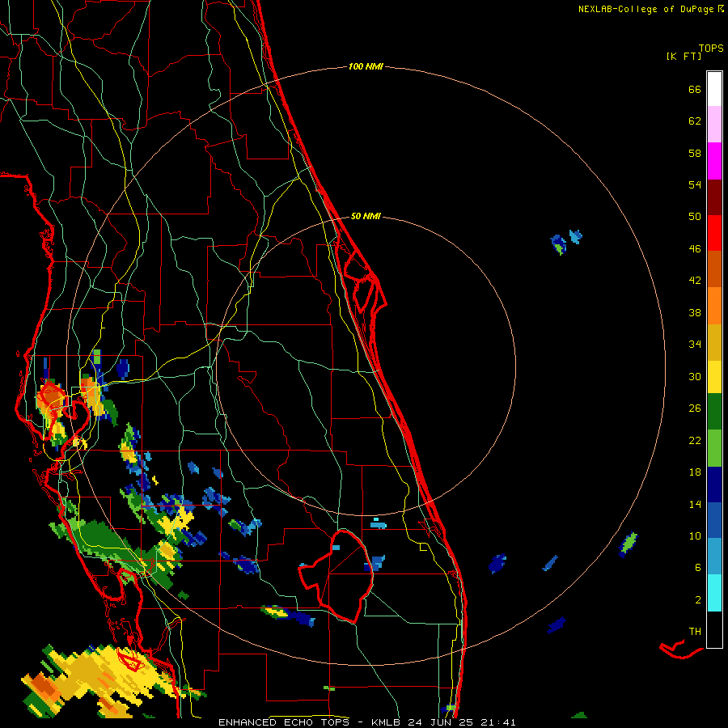Click the 66 legend value
This screenshot has width=728, height=728.
pyautogui.click(x=695, y=89)
